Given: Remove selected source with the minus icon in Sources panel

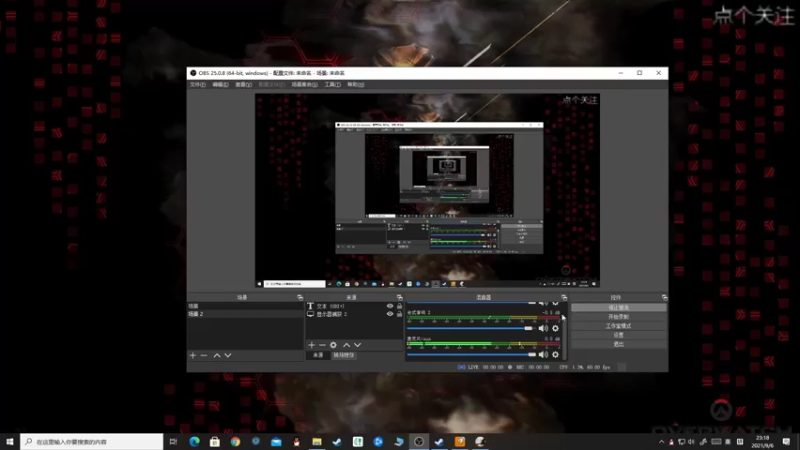Looking at the screenshot, I should (x=322, y=345).
